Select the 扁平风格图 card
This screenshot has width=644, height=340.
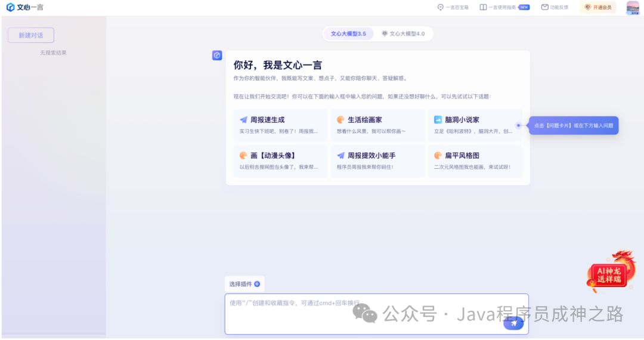[475, 160]
